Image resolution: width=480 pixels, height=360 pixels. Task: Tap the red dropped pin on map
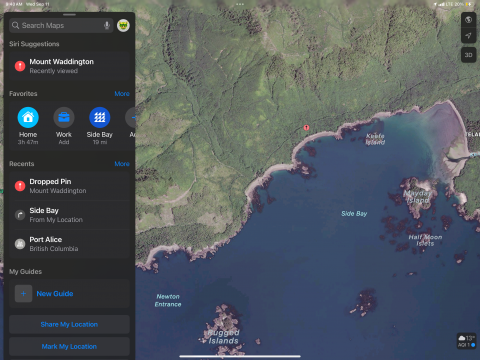click(x=306, y=128)
